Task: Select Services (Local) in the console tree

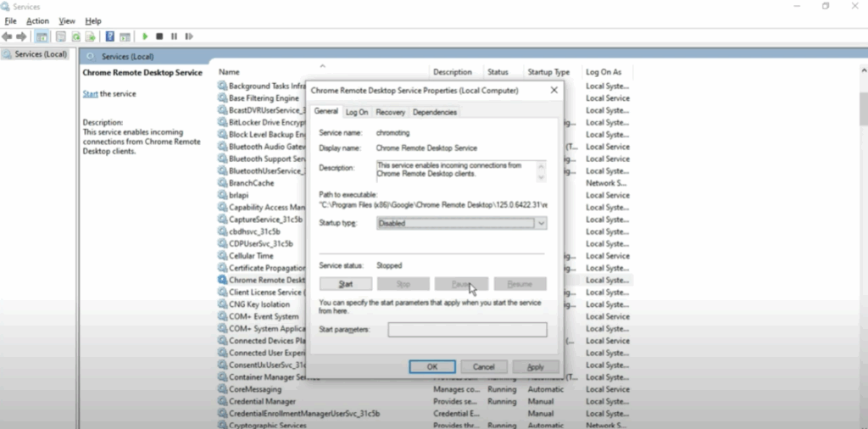Action: (x=35, y=54)
